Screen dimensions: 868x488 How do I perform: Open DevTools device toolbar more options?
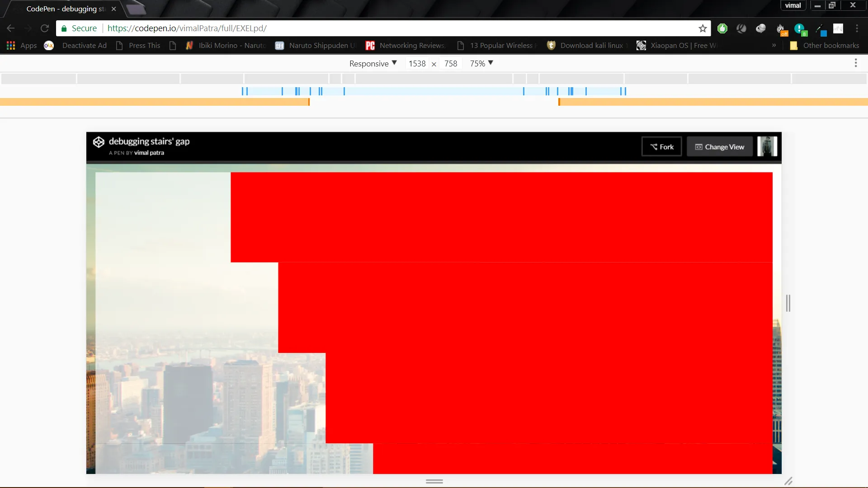[855, 63]
